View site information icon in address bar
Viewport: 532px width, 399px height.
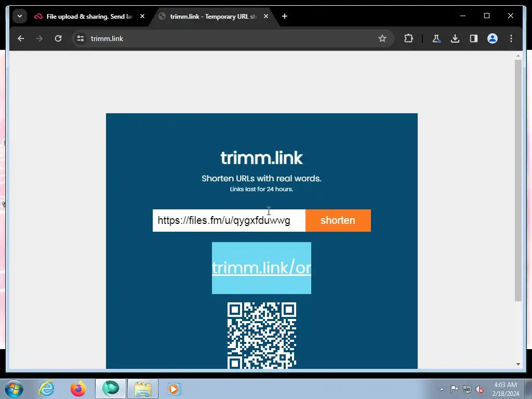tap(81, 38)
